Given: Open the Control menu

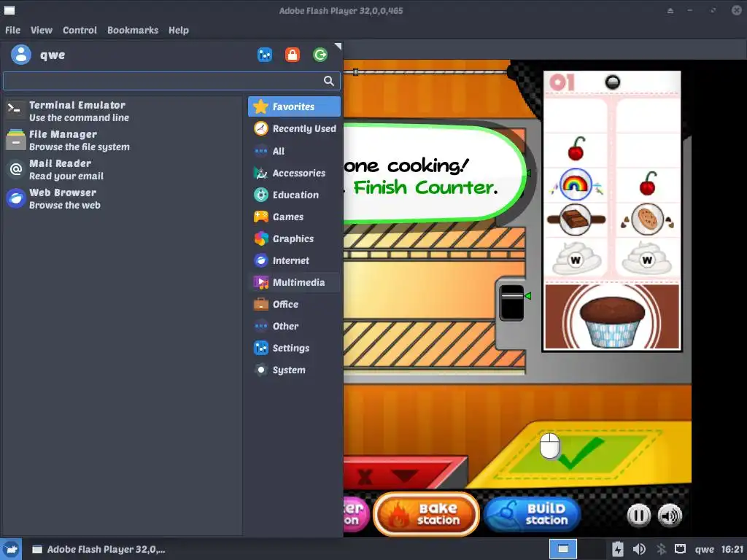Looking at the screenshot, I should click(80, 30).
